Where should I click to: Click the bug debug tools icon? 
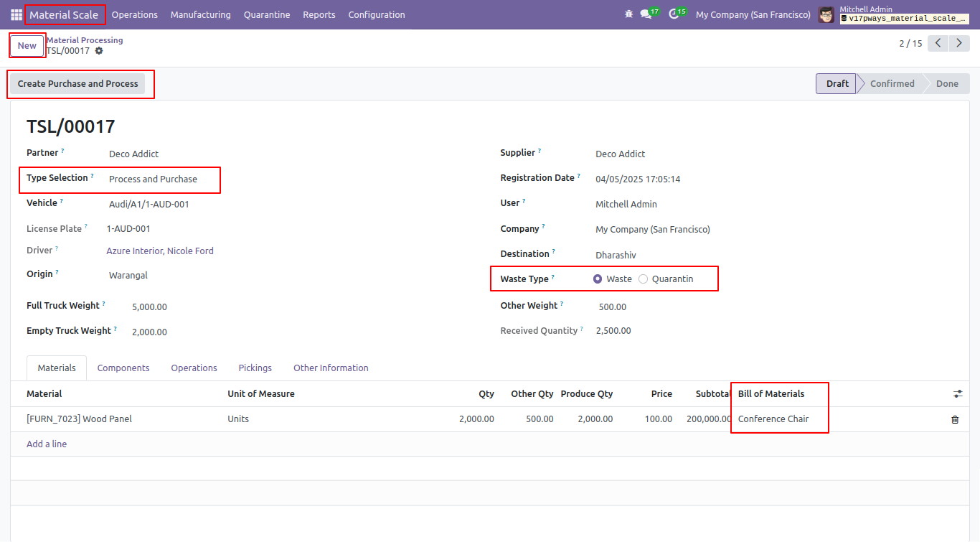[629, 14]
